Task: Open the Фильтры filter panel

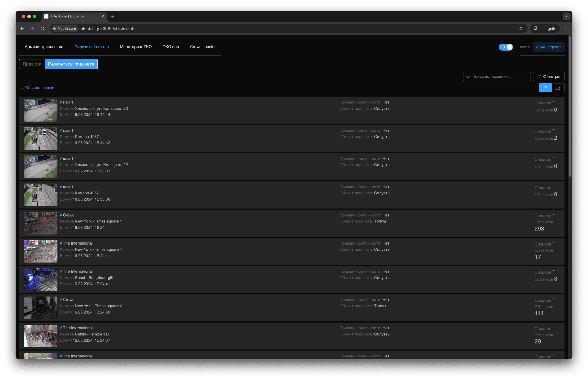Action: pyautogui.click(x=548, y=76)
